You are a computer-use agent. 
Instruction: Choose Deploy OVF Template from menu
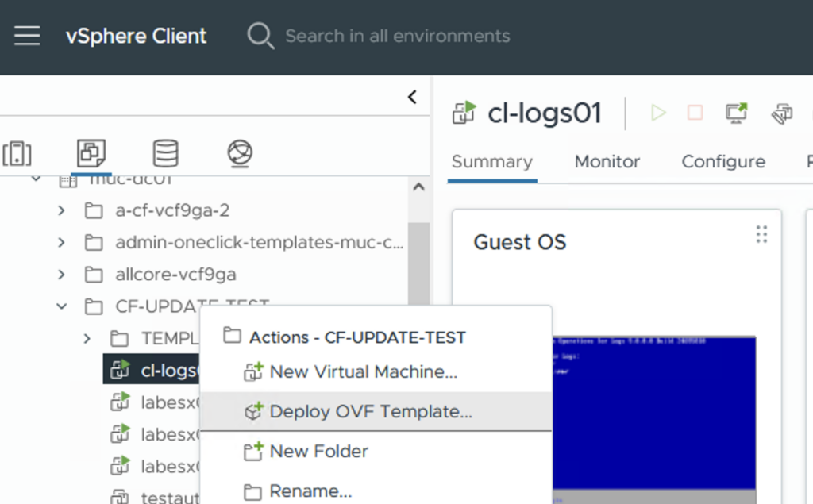(371, 412)
